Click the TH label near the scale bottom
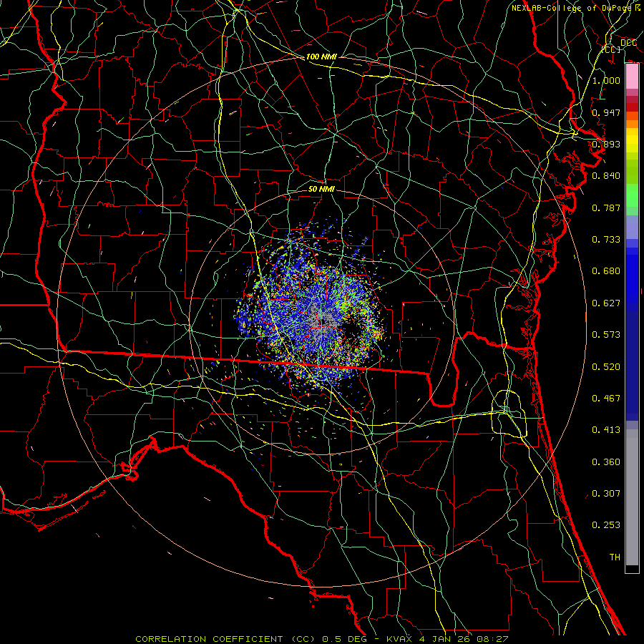This screenshot has width=644, height=644. point(615,557)
